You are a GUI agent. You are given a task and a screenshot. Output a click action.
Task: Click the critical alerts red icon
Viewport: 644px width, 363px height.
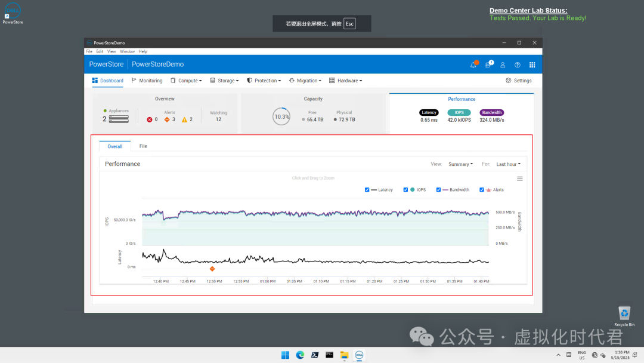click(x=150, y=119)
